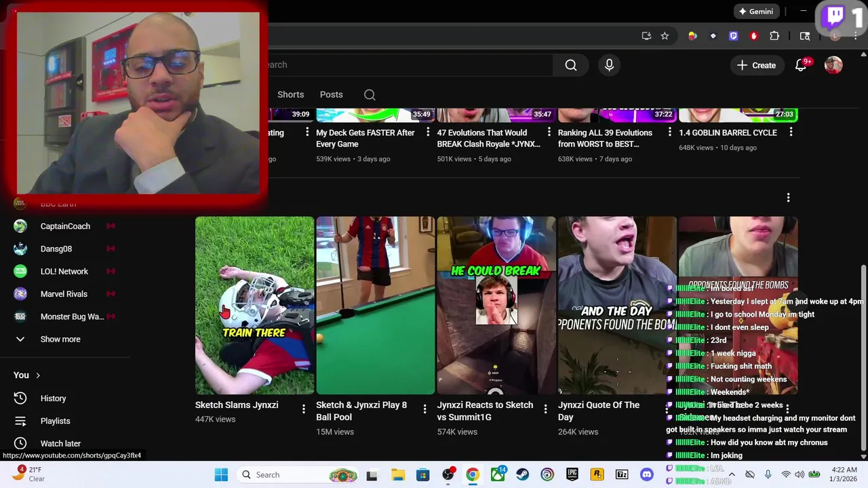Open options for 'Ranking ALL 39 Evolutions' video

point(669,132)
